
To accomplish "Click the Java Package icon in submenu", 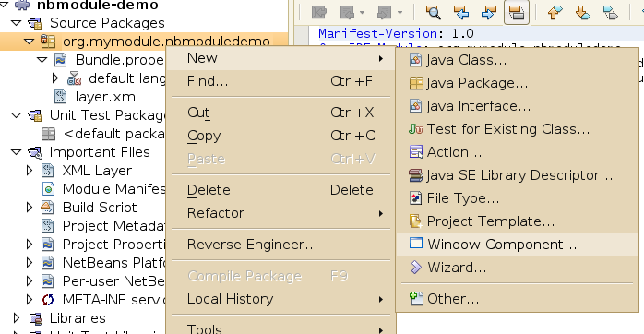I will 416,83.
